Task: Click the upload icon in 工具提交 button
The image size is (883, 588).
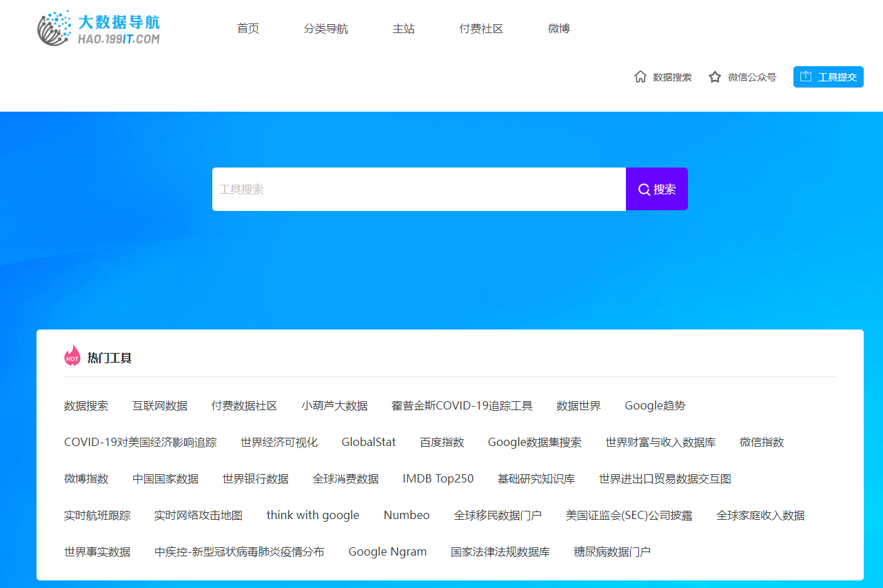Action: pos(806,77)
